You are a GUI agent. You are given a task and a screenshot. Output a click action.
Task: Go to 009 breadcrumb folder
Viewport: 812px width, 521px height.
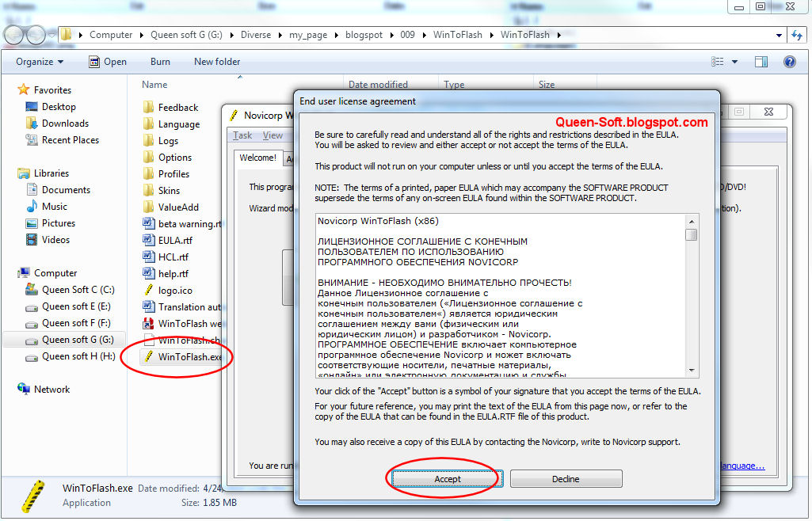pyautogui.click(x=407, y=35)
